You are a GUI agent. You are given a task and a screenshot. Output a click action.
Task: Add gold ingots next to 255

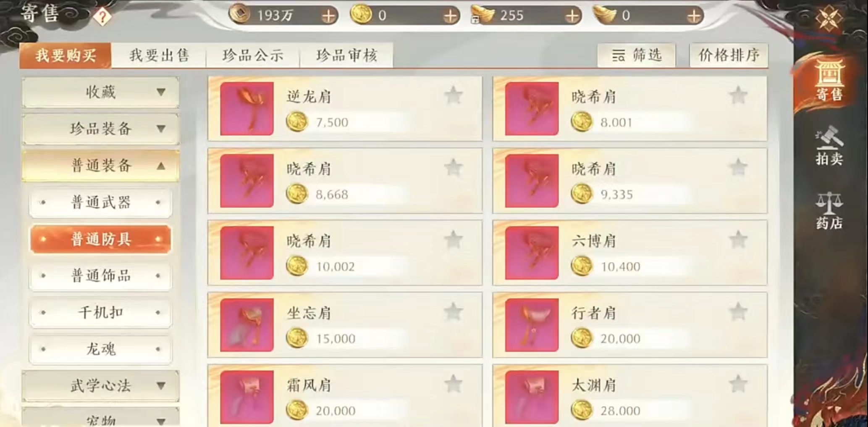tap(572, 16)
